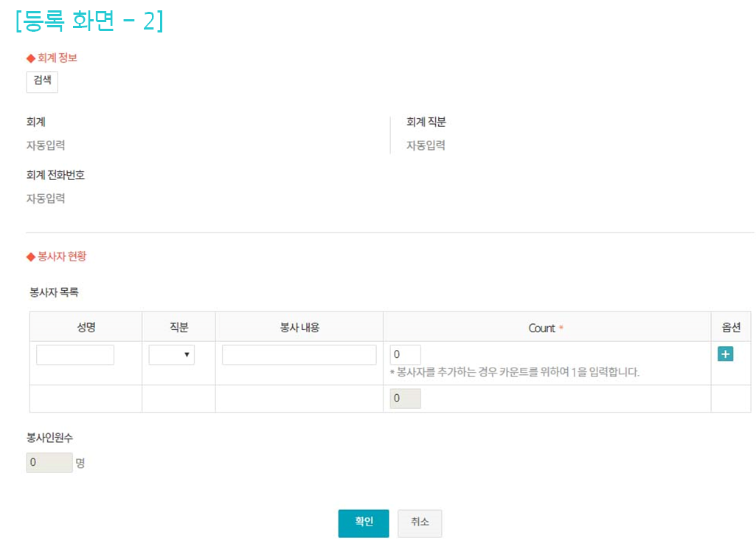Click the 직분 column header
The height and width of the screenshot is (544, 756).
pyautogui.click(x=178, y=327)
